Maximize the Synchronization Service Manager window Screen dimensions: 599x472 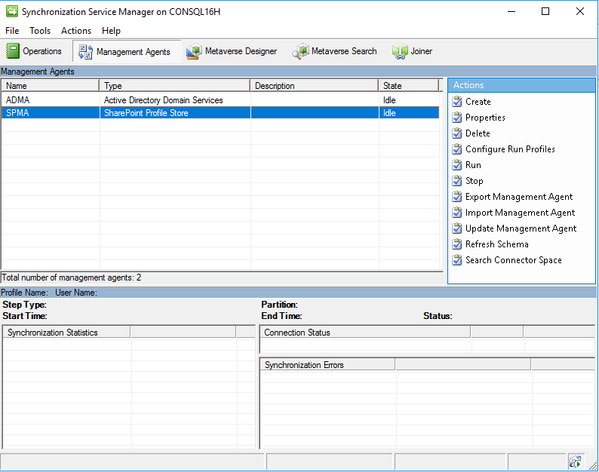[546, 11]
